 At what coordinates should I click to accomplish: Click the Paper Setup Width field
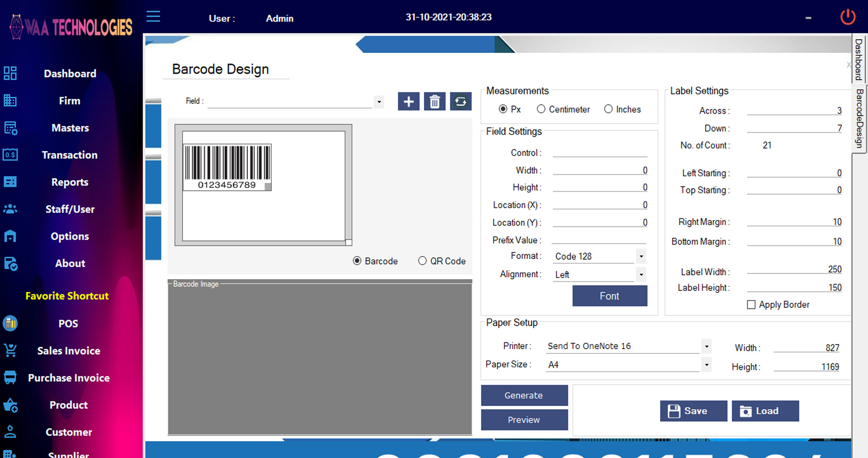[807, 348]
